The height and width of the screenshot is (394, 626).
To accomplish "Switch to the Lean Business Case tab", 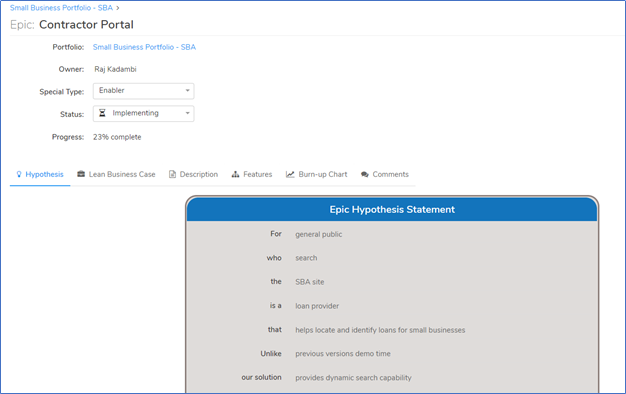I will pos(116,174).
